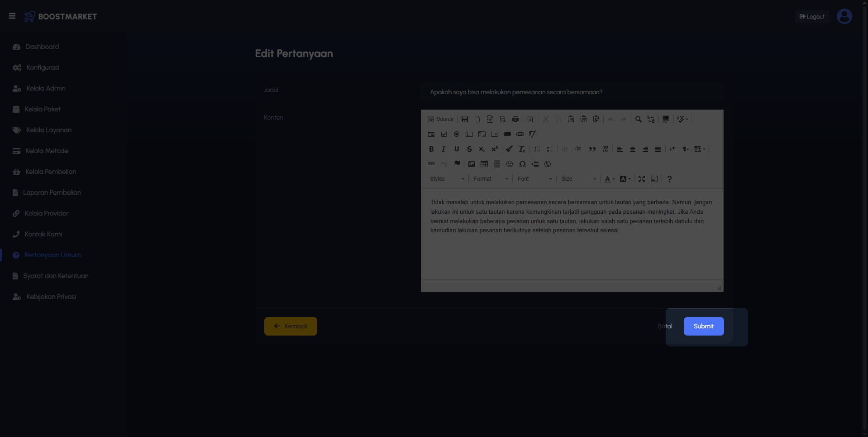Open the Styles dropdown
868x437 pixels.
coord(447,179)
